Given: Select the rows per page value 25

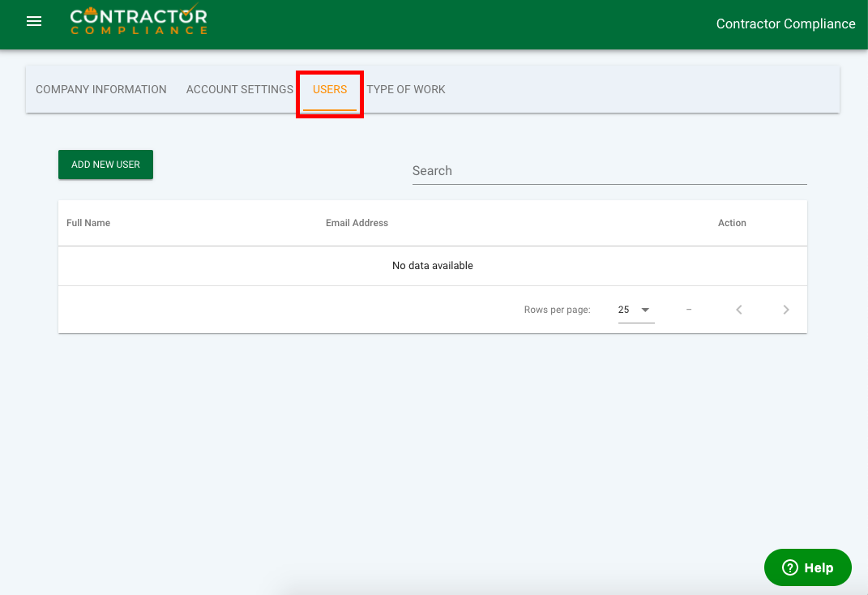Looking at the screenshot, I should (624, 310).
